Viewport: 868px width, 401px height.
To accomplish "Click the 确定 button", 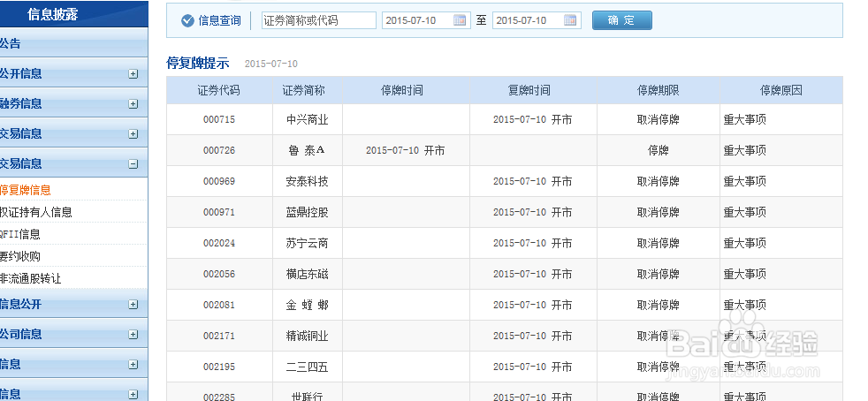I will (x=621, y=20).
